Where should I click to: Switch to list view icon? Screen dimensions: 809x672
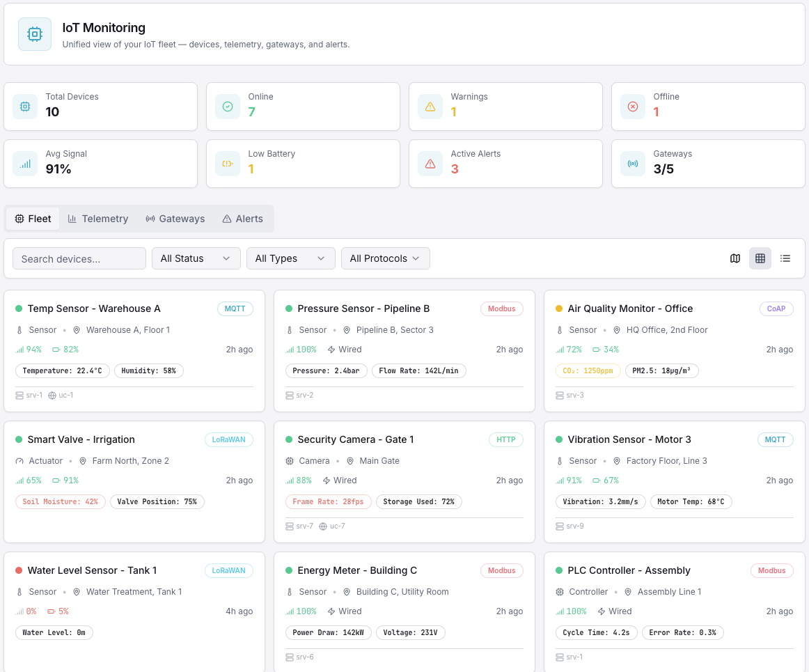[x=785, y=258]
